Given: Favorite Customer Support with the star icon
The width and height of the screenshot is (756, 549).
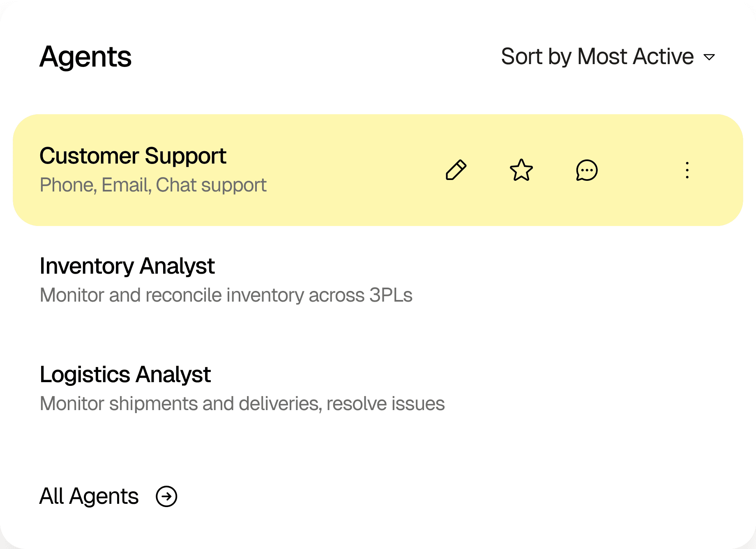Looking at the screenshot, I should click(521, 170).
